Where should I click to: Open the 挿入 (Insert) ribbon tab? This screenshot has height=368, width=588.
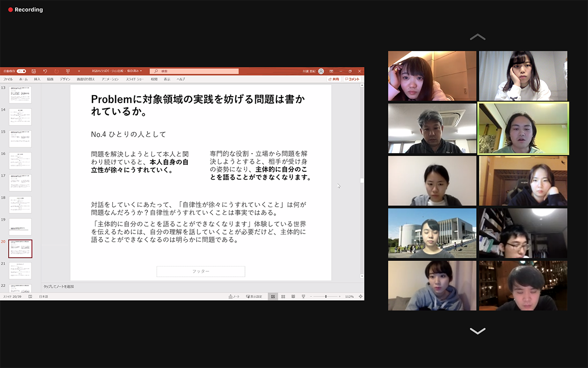(x=37, y=79)
